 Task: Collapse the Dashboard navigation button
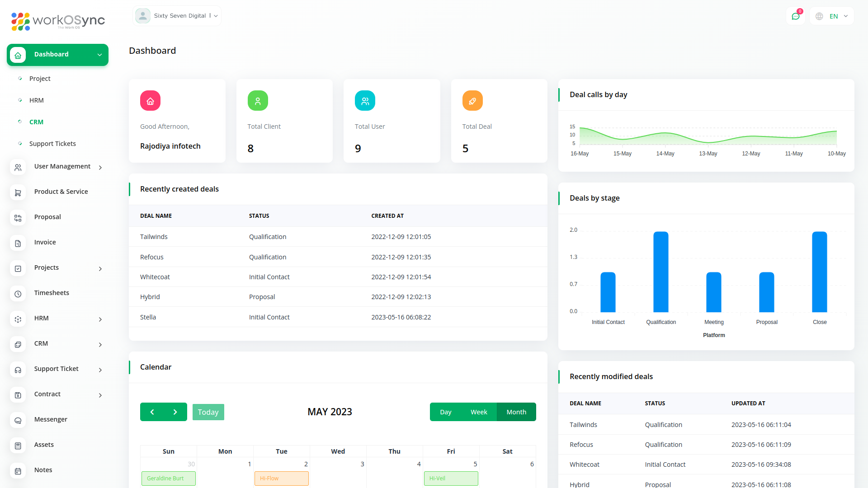coord(99,55)
